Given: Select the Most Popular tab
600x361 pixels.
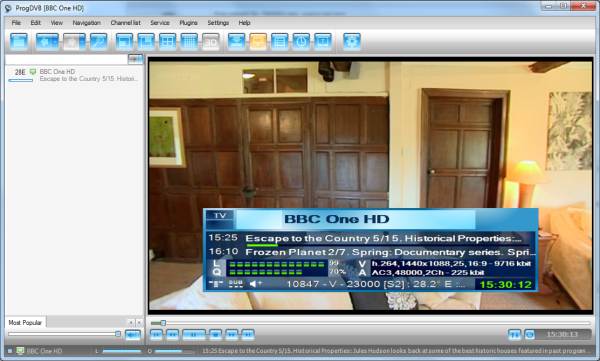Looking at the screenshot, I should pyautogui.click(x=25, y=322).
